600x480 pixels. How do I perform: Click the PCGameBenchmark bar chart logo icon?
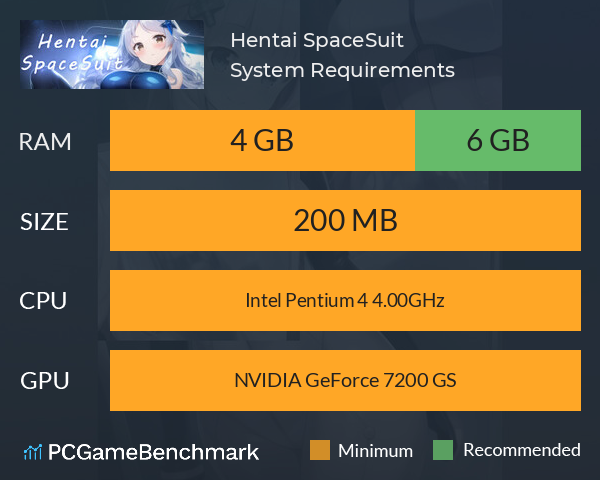tap(33, 452)
